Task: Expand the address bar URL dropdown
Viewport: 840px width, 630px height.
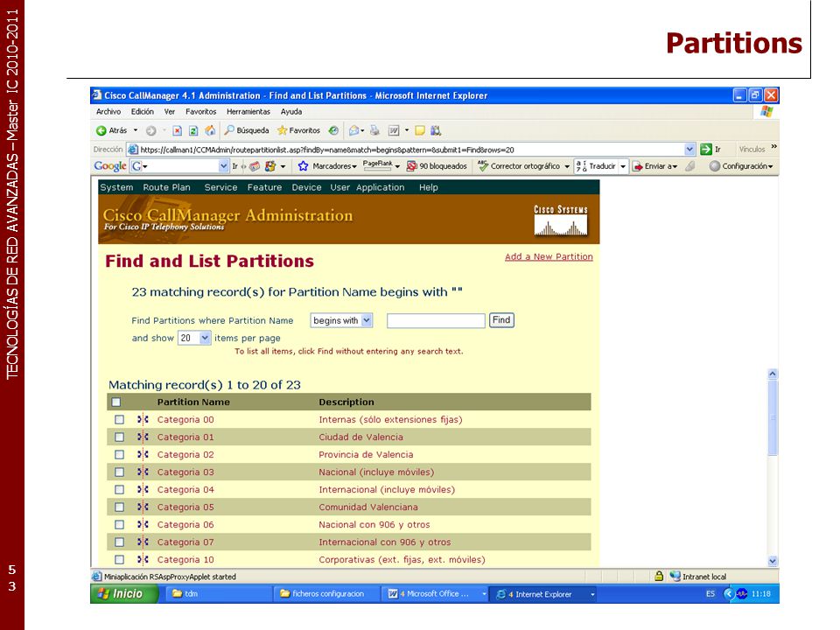Action: (x=689, y=150)
